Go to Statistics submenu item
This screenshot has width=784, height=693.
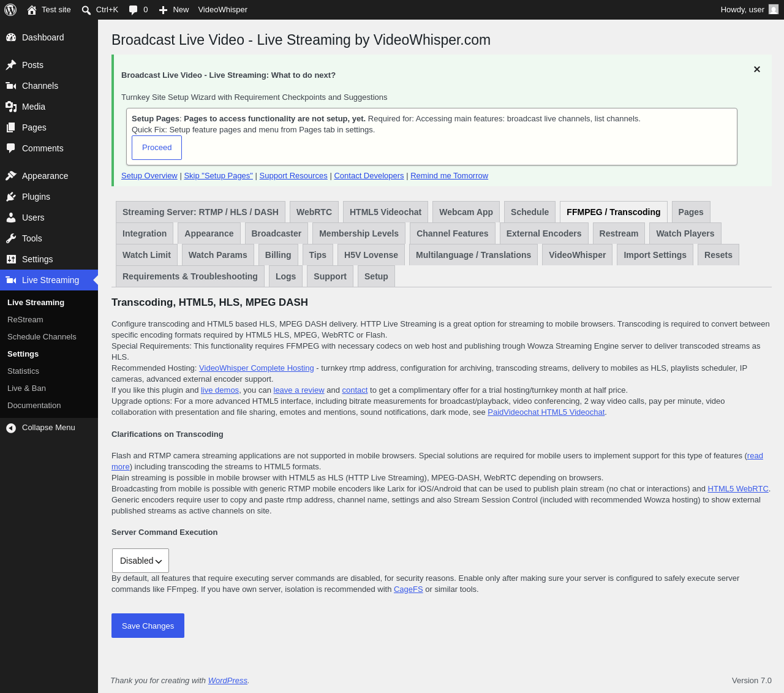pos(23,371)
